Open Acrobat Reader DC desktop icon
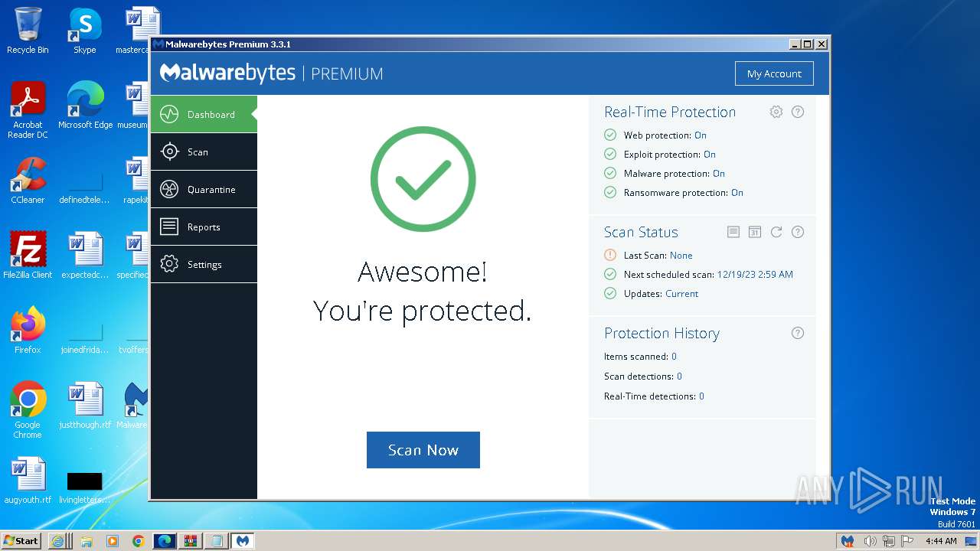 point(28,110)
